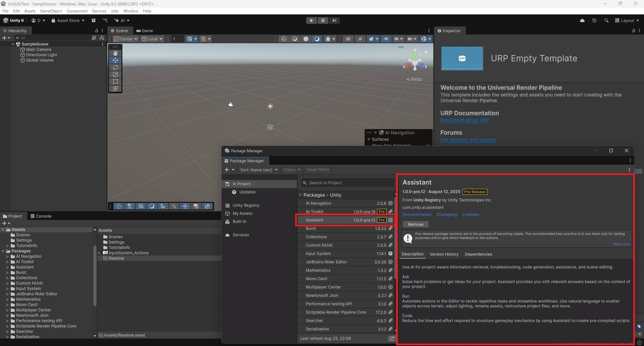Image resolution: width=644 pixels, height=346 pixels.
Task: Open Unity Cloud from top toolbar
Action: pyautogui.click(x=582, y=20)
